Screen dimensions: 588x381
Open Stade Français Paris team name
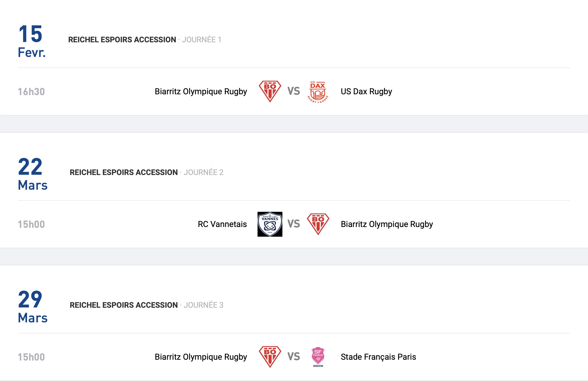pos(378,357)
